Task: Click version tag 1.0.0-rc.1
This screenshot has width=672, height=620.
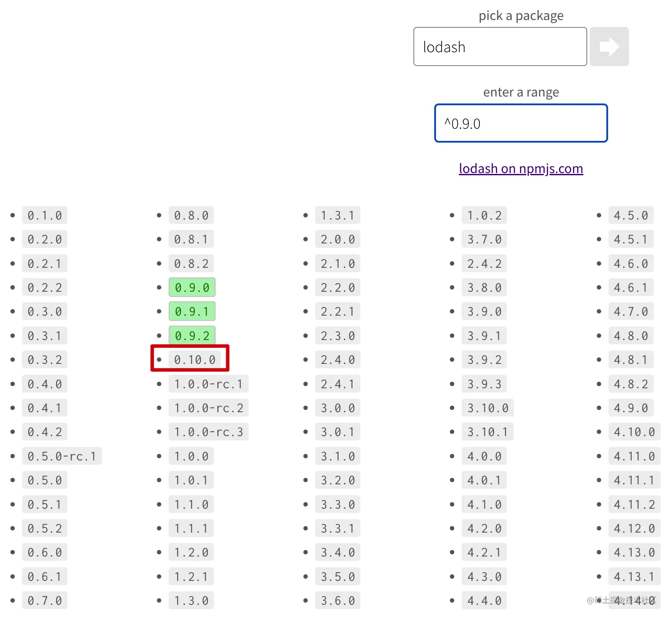Action: pyautogui.click(x=208, y=384)
